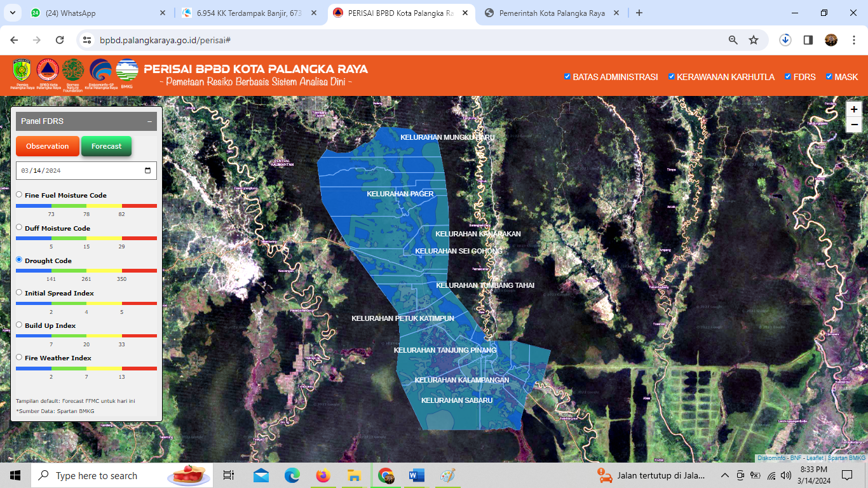The image size is (868, 488).
Task: Open the Windows Start menu
Action: click(15, 475)
